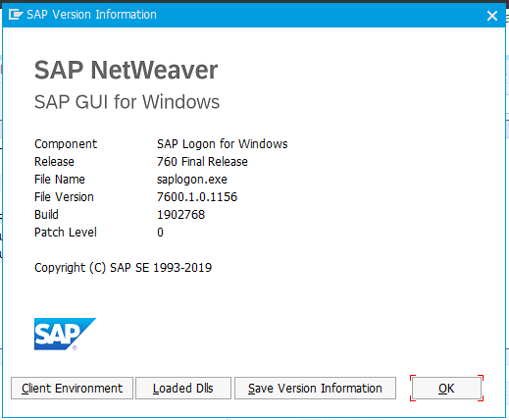Screen dimensions: 509x420
Task: Click the dialog system icon in title bar
Action: (16, 15)
